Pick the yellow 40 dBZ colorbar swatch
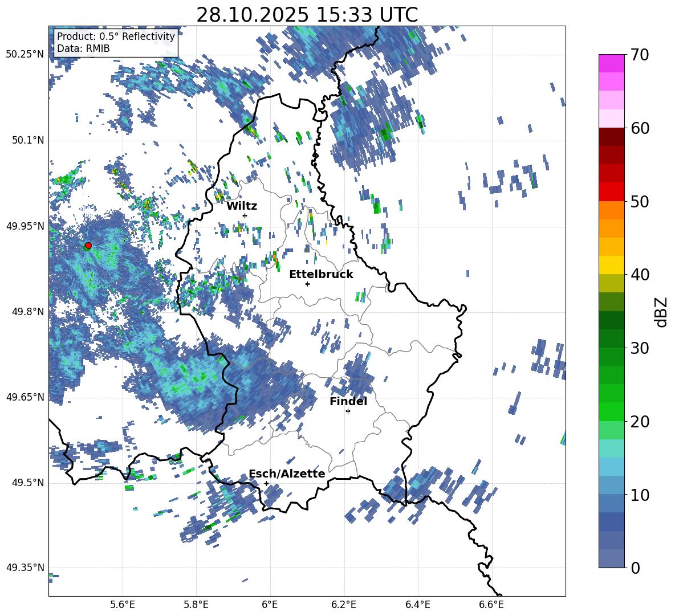The height and width of the screenshot is (616, 675). coord(612,265)
